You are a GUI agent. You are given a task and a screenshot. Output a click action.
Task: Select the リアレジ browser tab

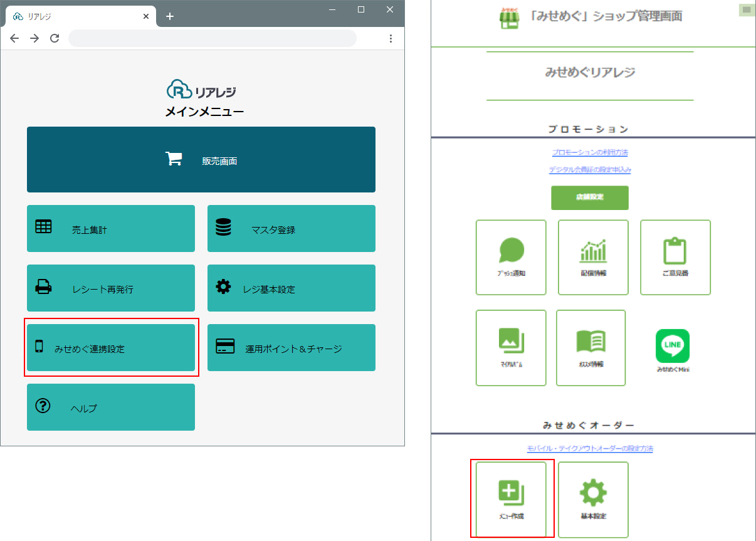tap(80, 16)
